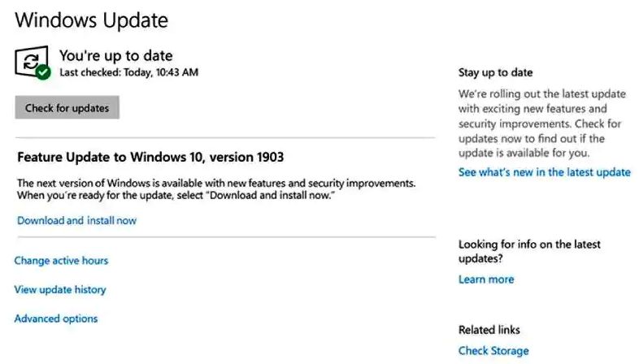This screenshot has height=364, width=639.
Task: Click the Windows Update page title
Action: [90, 20]
